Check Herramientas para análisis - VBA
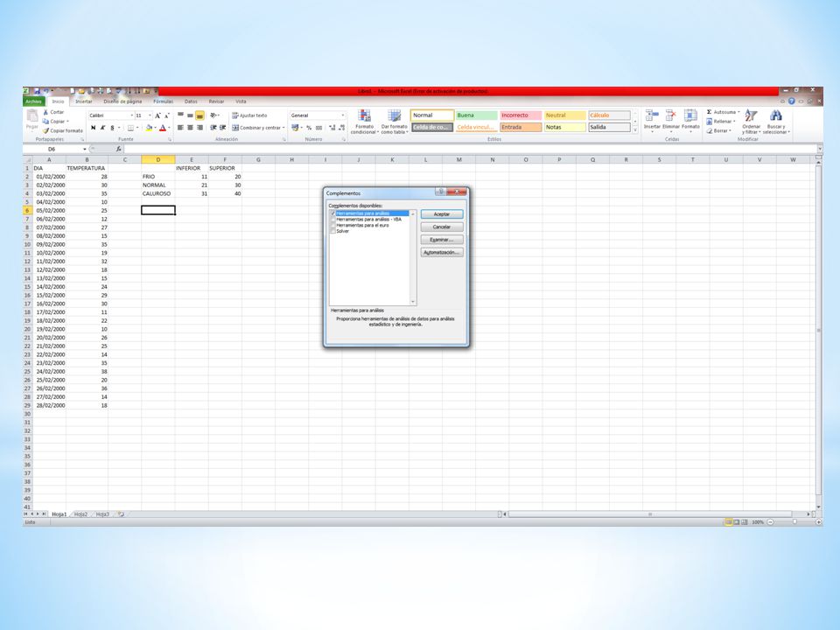 tap(332, 219)
